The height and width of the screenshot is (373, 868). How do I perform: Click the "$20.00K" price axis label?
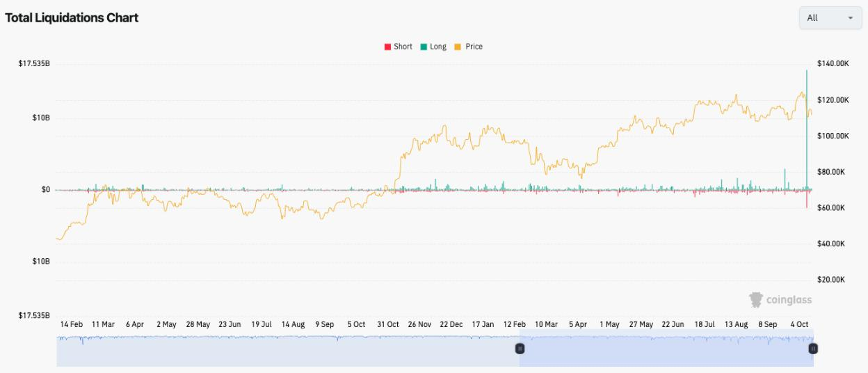(x=831, y=280)
